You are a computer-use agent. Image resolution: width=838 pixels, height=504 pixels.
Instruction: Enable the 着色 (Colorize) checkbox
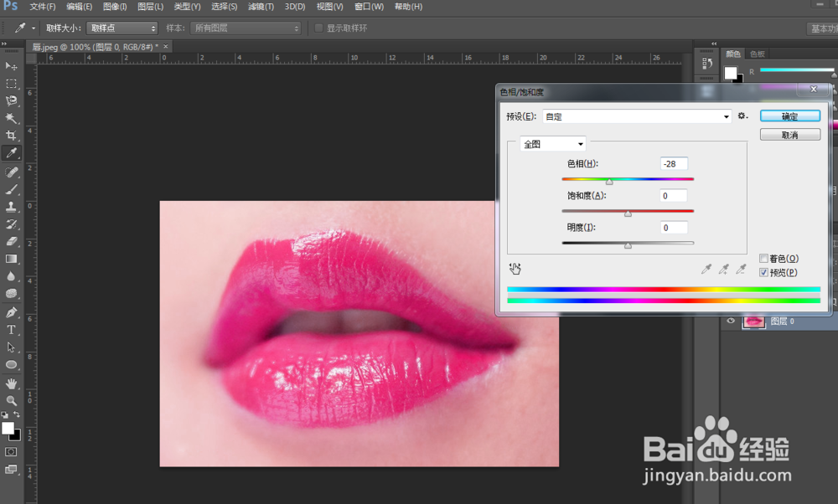763,259
